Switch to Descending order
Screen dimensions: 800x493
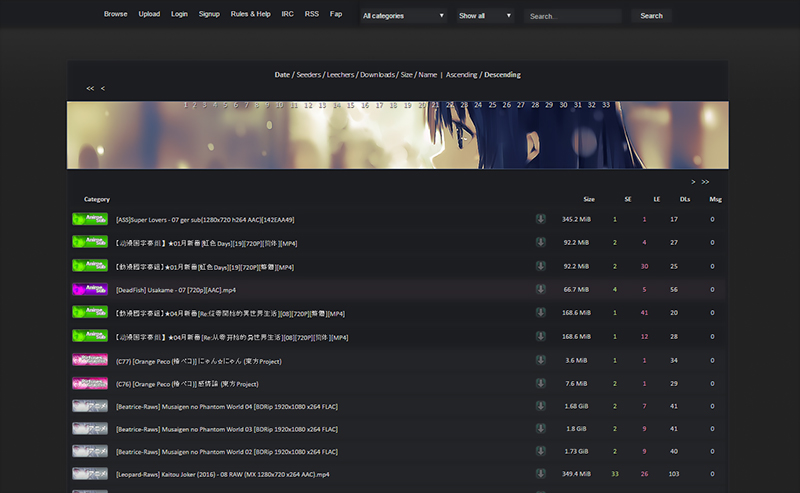point(503,75)
